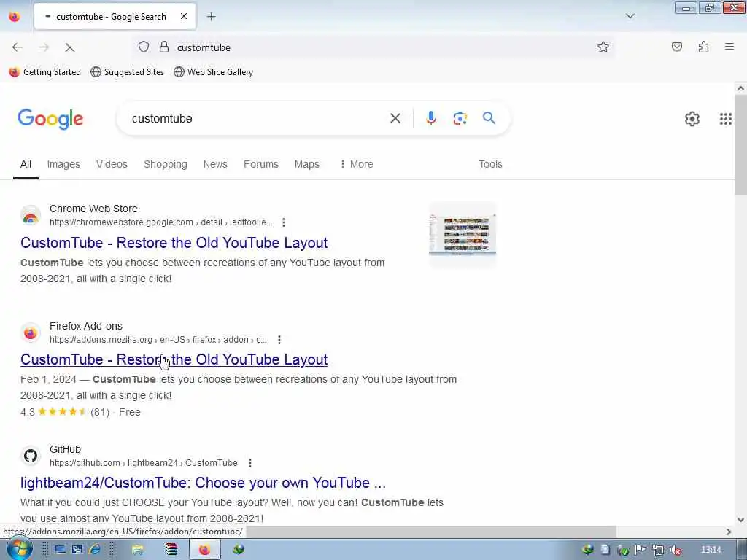
Task: Open options for GitHub result
Action: click(249, 463)
